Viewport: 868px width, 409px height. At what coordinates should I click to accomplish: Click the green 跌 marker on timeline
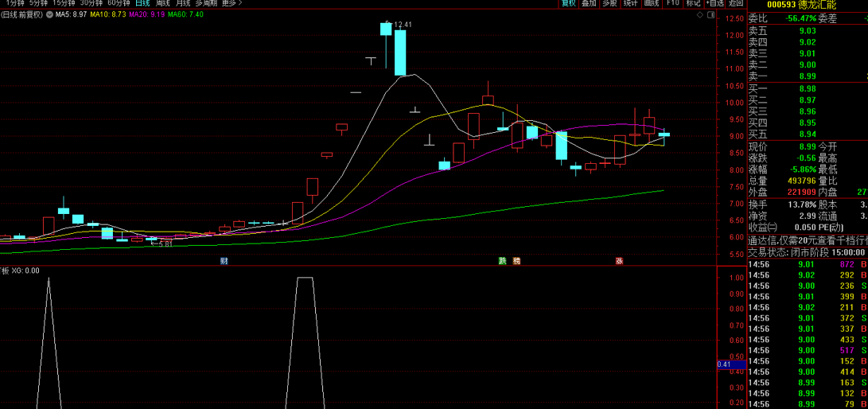pos(502,261)
